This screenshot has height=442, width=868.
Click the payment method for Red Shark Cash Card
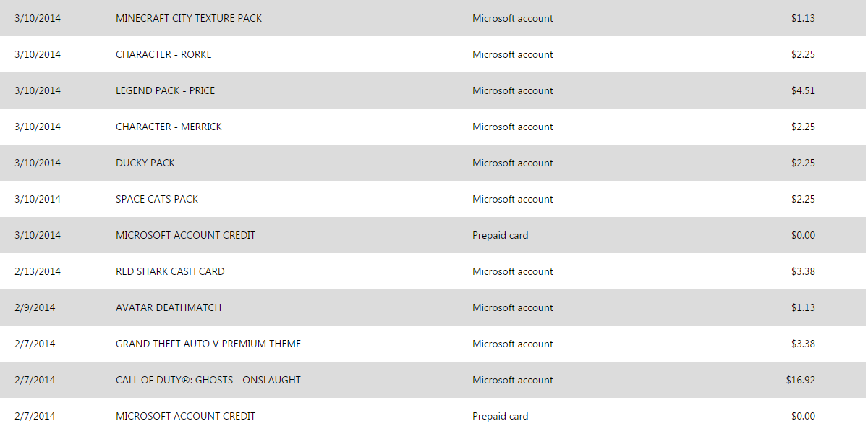tap(513, 271)
